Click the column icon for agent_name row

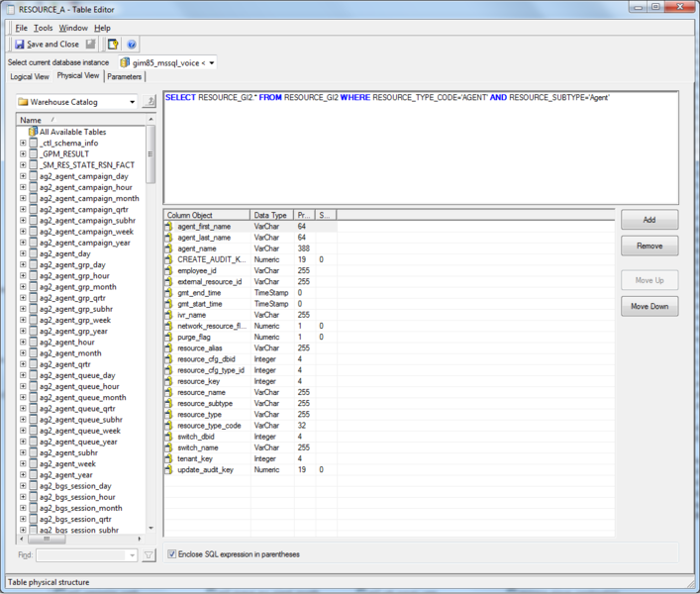(168, 248)
